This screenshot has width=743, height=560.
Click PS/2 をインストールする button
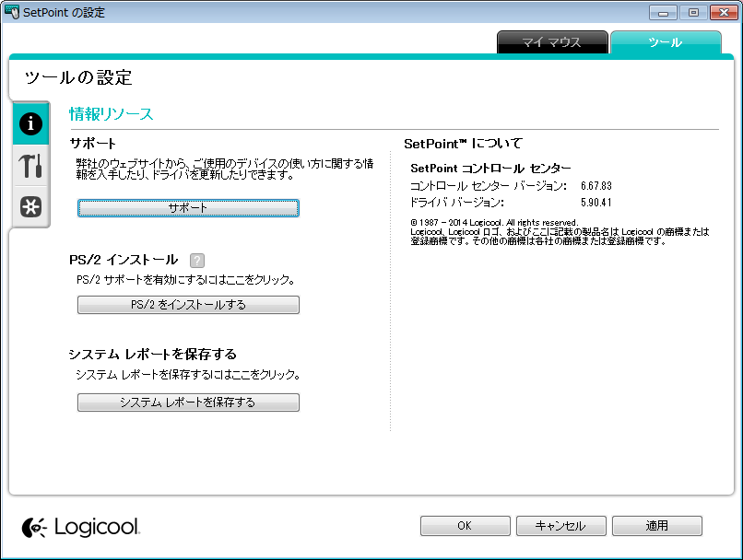pyautogui.click(x=188, y=305)
